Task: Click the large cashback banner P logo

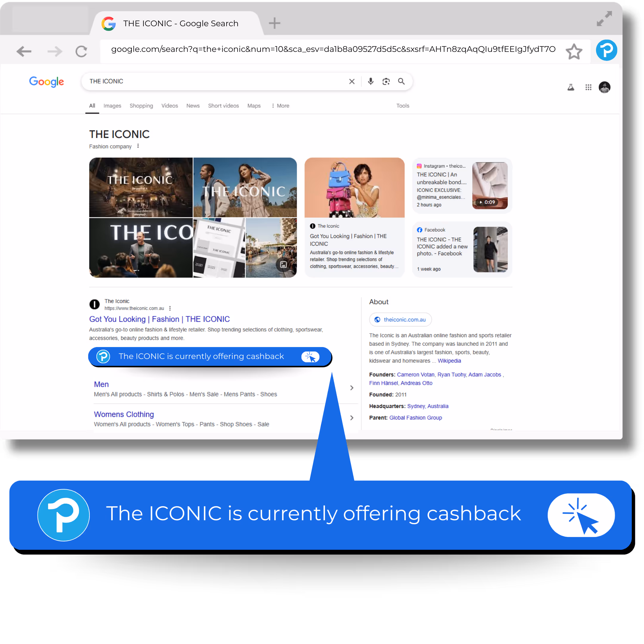Action: pos(63,515)
